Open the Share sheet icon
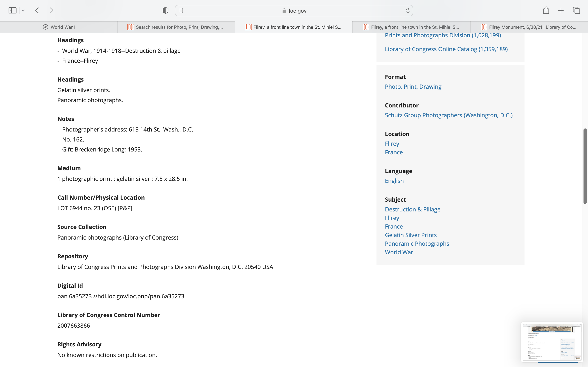 click(546, 10)
